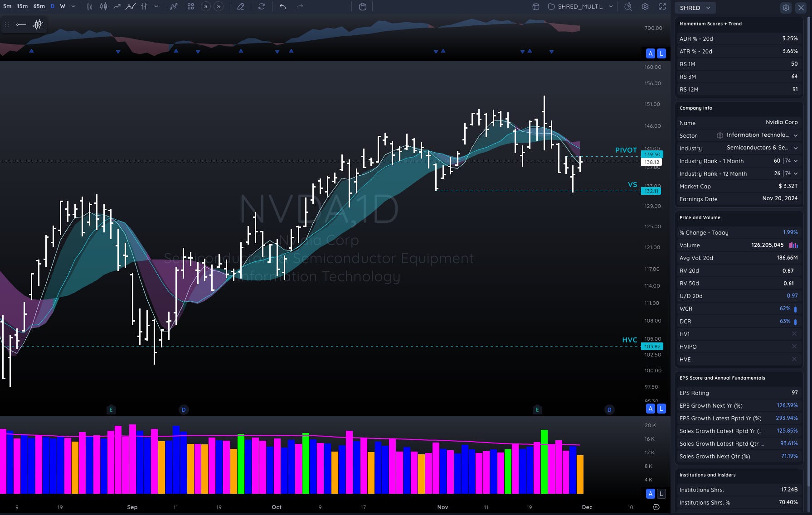
Task: Toggle auto scale A on top indicator pane
Action: click(x=651, y=53)
